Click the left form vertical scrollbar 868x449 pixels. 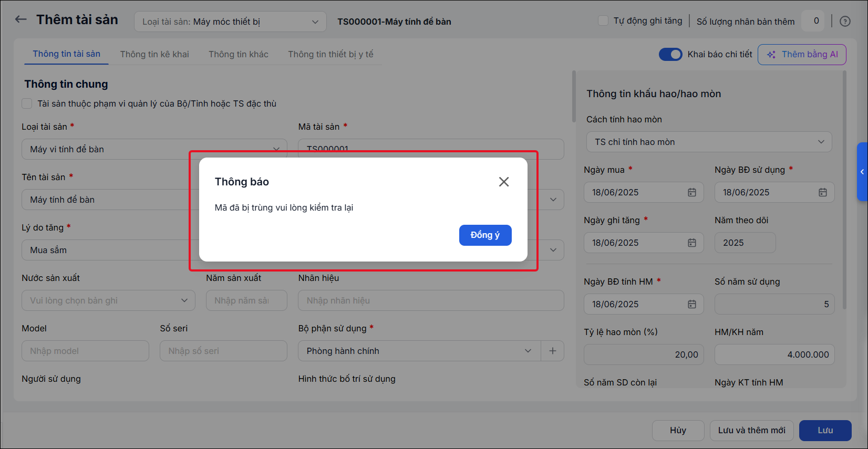click(x=574, y=96)
